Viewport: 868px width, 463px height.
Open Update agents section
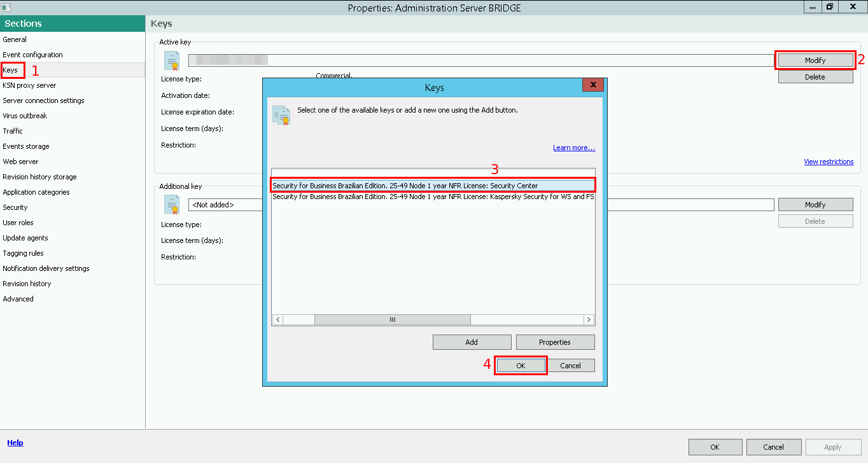25,238
